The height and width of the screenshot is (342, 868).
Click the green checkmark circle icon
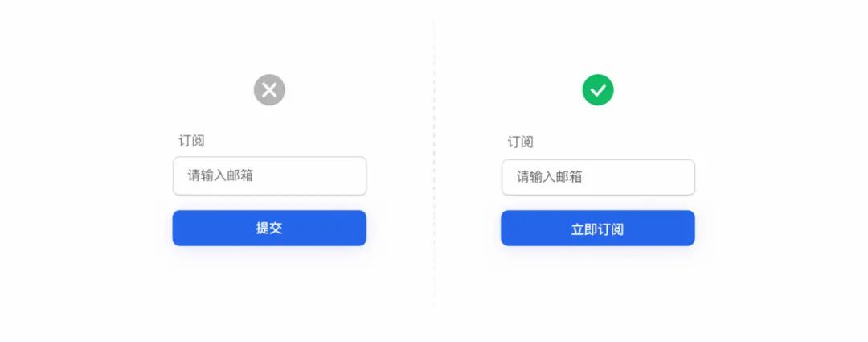click(598, 90)
